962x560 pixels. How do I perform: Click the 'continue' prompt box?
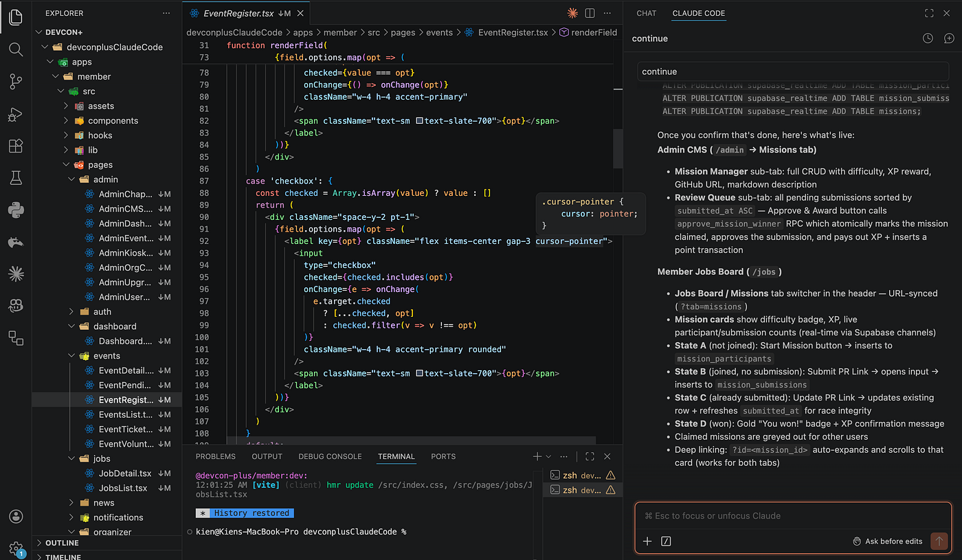tap(793, 71)
